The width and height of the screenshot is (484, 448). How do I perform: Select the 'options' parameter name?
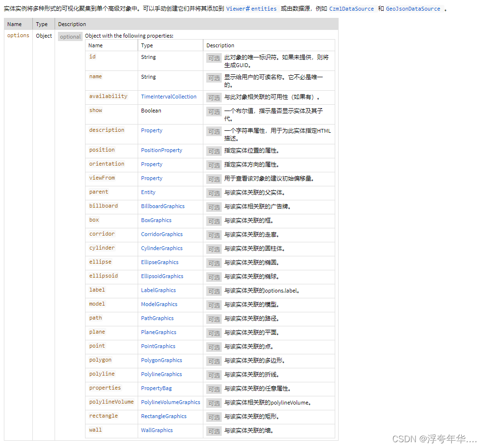click(18, 35)
